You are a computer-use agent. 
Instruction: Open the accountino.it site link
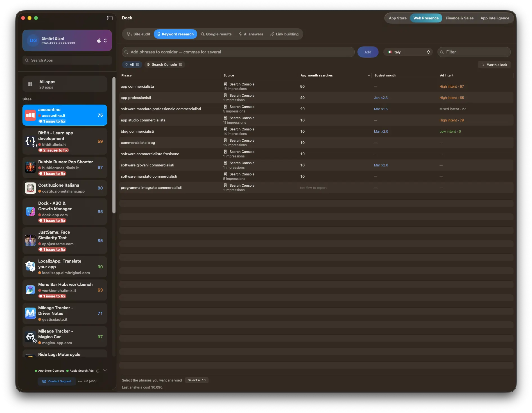point(54,116)
